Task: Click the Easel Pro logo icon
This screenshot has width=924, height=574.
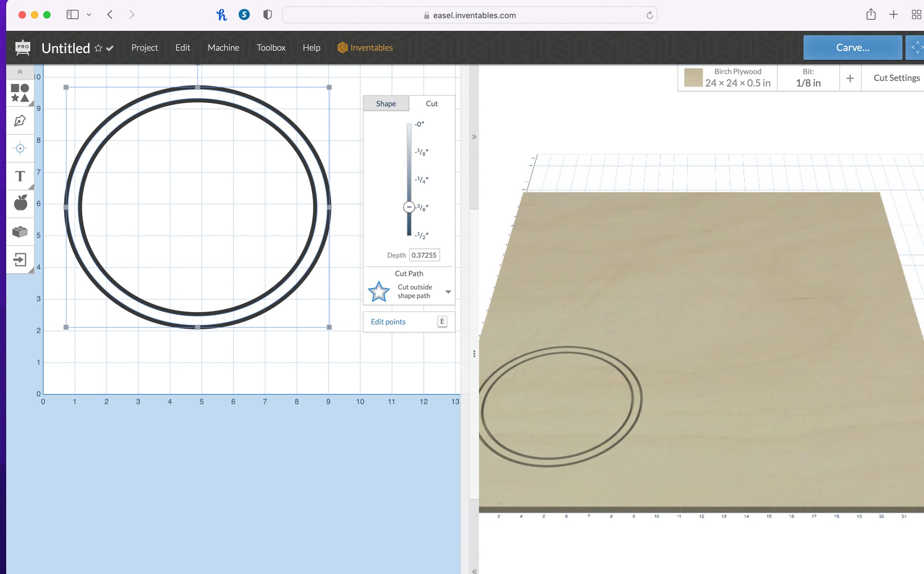Action: 23,47
